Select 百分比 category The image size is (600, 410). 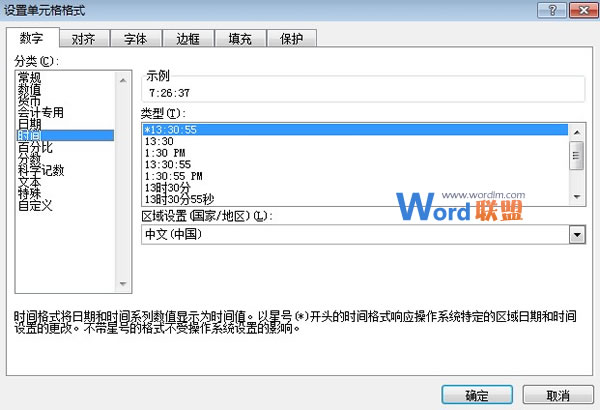tap(36, 147)
